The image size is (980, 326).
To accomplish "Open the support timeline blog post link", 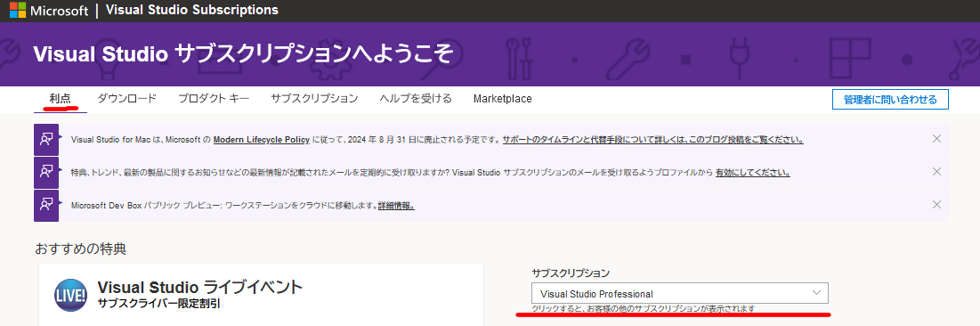I will (x=653, y=140).
